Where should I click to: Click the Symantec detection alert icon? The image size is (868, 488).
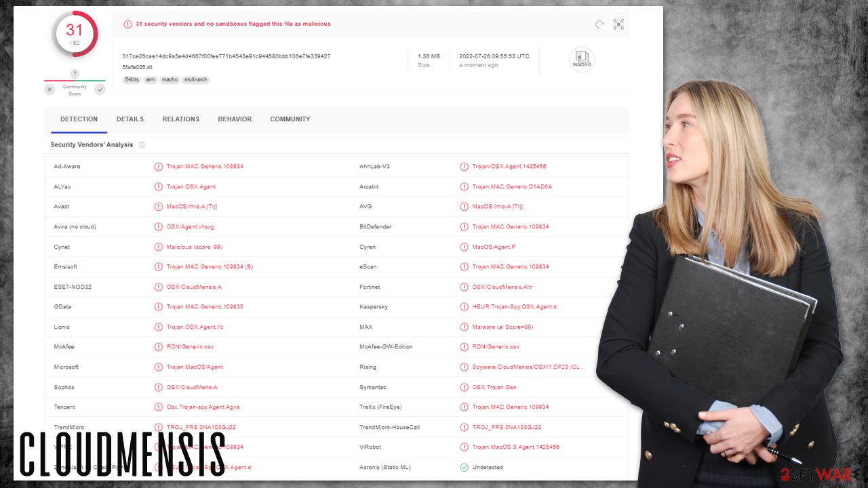click(x=465, y=387)
